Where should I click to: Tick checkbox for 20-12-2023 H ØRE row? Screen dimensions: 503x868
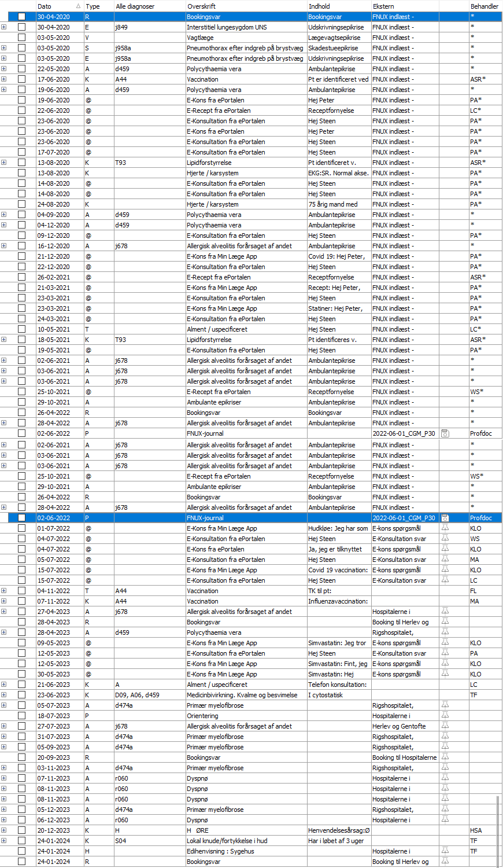pyautogui.click(x=21, y=830)
